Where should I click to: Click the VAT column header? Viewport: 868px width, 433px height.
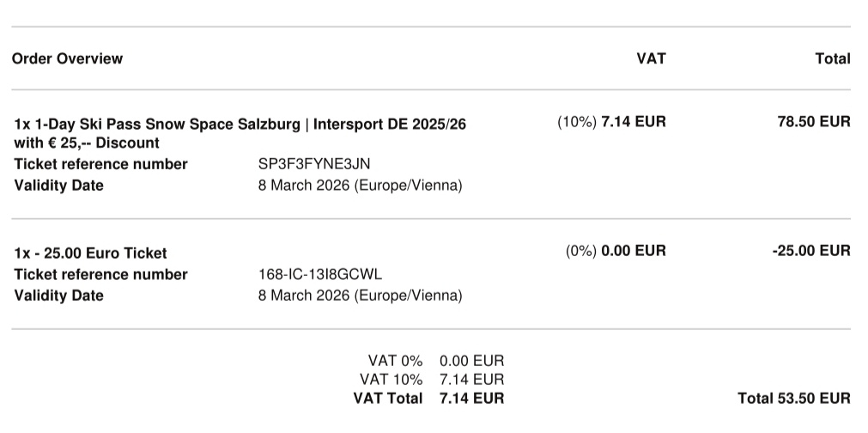click(651, 58)
